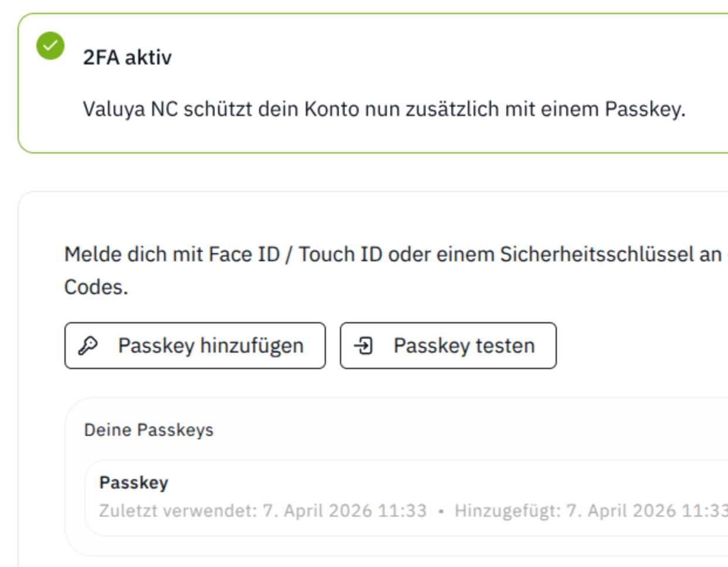This screenshot has height=567, width=728.
Task: Open the saved entry named Passkey
Action: click(x=134, y=483)
